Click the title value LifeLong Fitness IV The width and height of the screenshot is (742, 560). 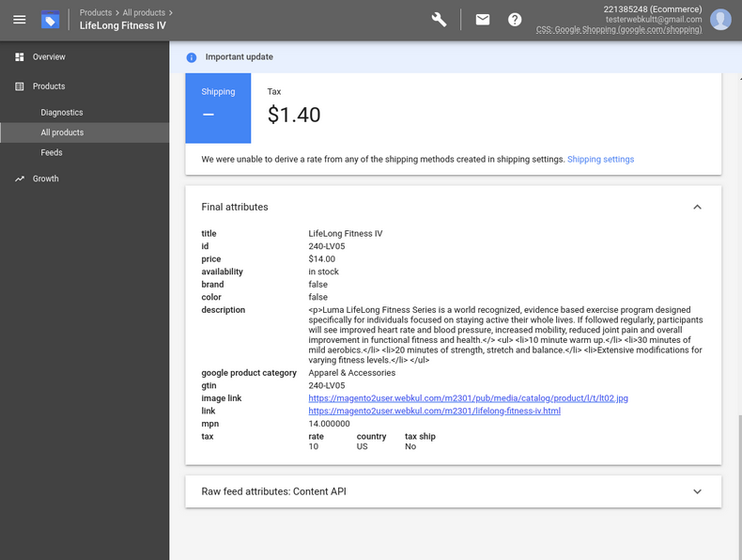(346, 233)
